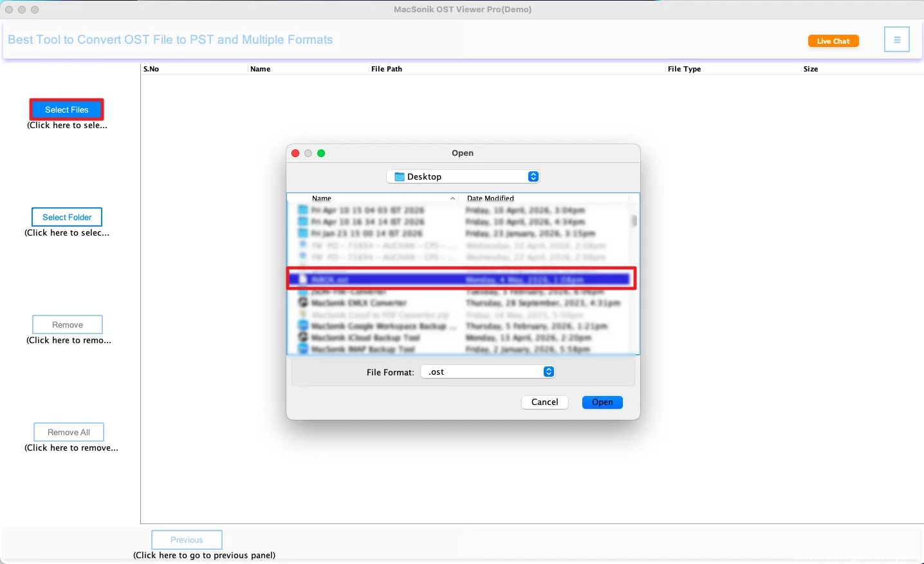Image resolution: width=924 pixels, height=564 pixels.
Task: Click the Select Folder button
Action: point(67,218)
